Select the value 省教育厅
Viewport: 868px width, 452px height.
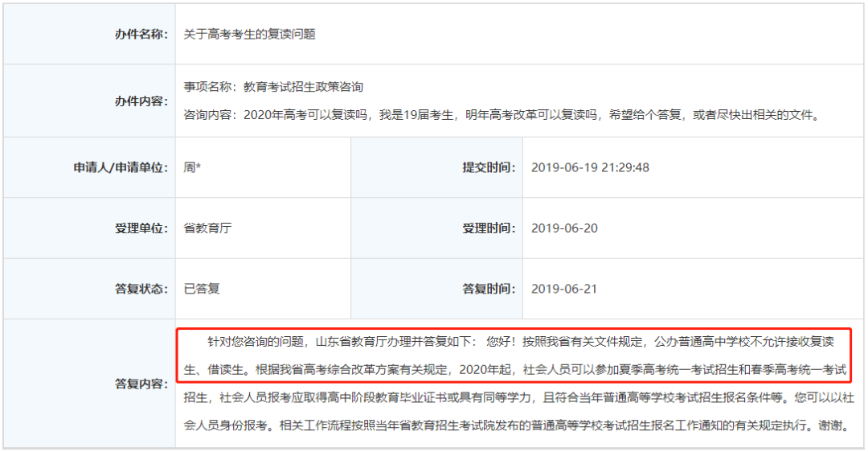pos(207,228)
